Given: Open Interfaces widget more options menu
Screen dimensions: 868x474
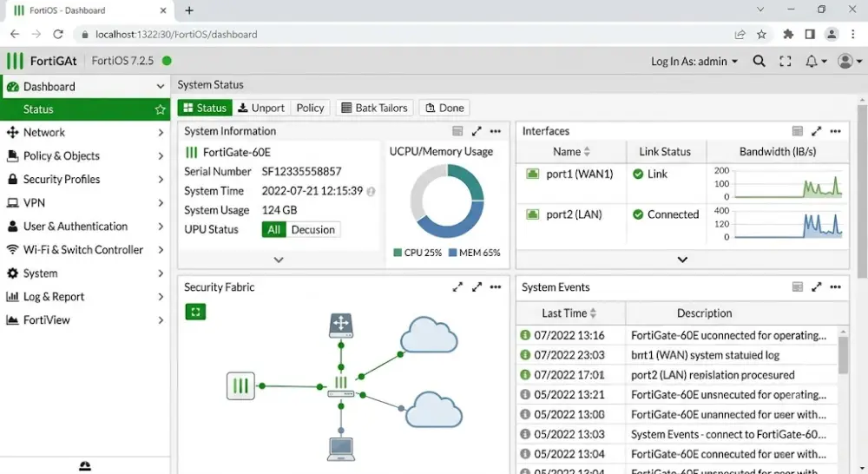Looking at the screenshot, I should click(x=835, y=131).
